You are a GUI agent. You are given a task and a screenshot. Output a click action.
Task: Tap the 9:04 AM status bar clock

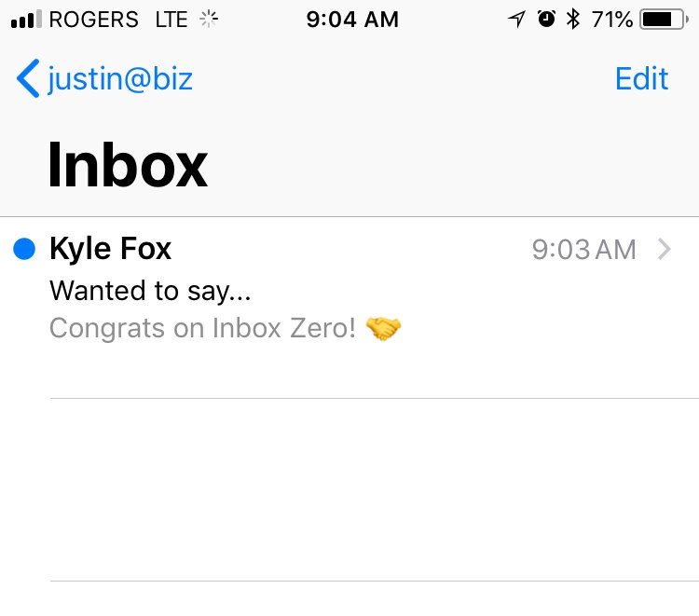click(x=351, y=20)
